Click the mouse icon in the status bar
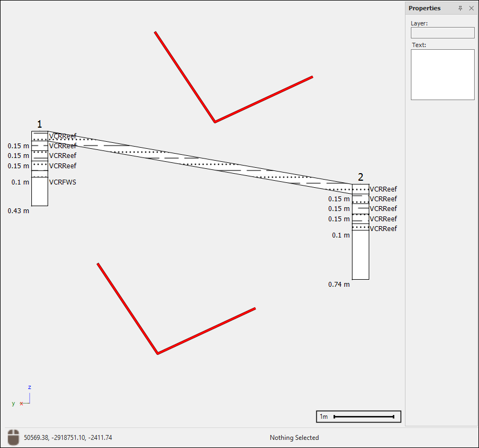This screenshot has height=448, width=479. click(x=14, y=437)
